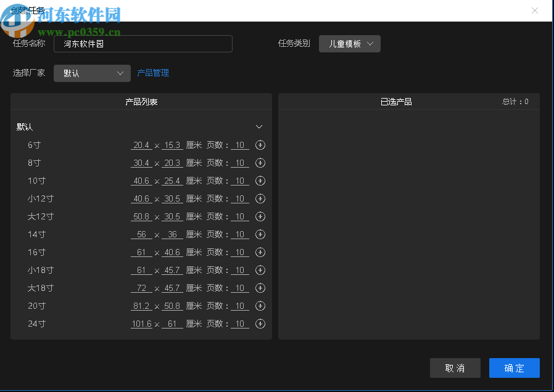The height and width of the screenshot is (392, 554).
Task: Click the add icon next to 14寸
Action: [260, 234]
